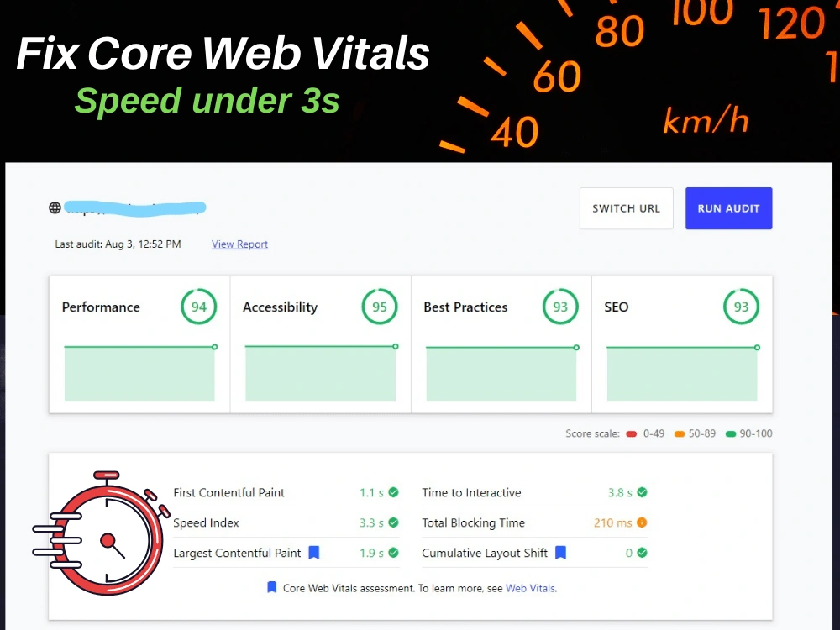Click the Accessibility score circle 95

coord(380,307)
